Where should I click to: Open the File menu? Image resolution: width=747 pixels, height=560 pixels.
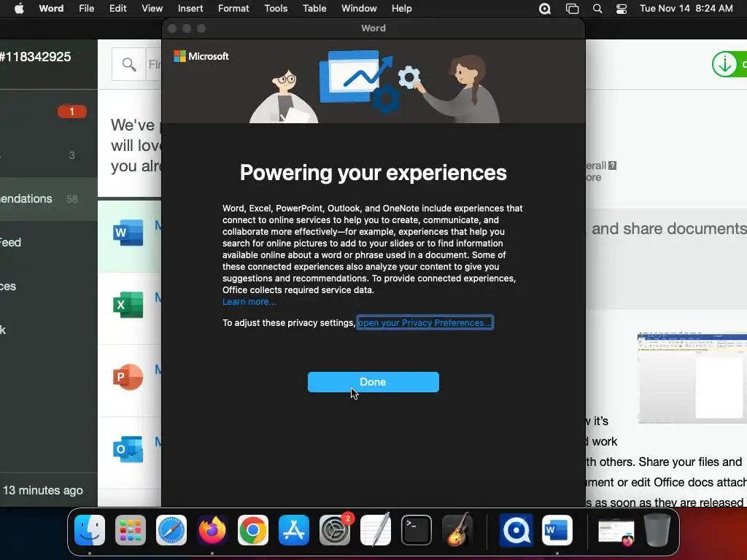[86, 9]
